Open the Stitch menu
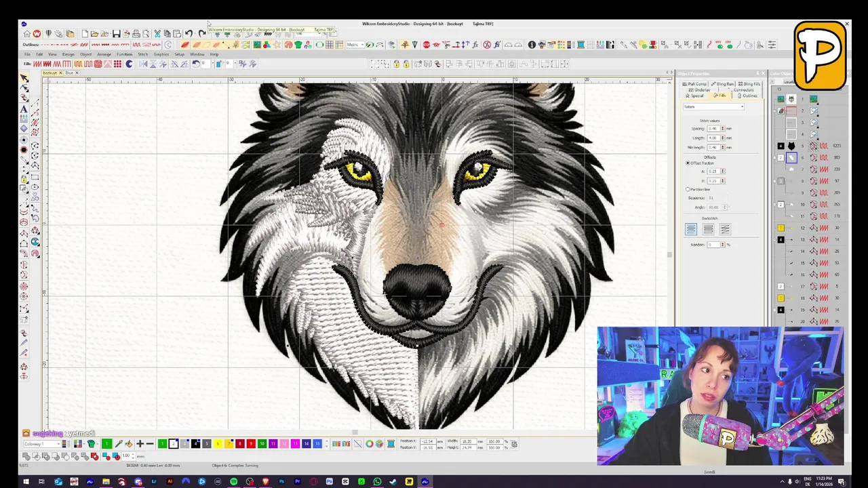 click(x=142, y=54)
